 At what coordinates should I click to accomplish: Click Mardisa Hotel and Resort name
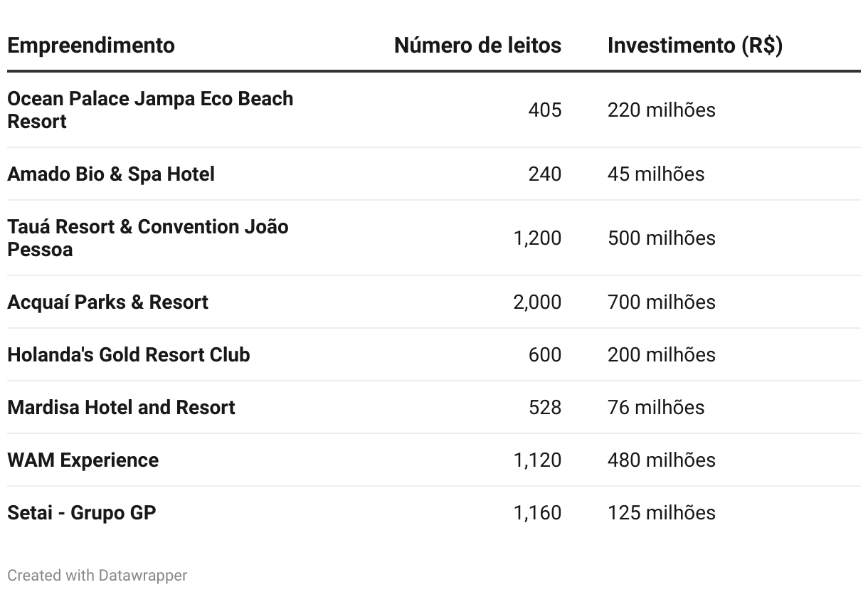pyautogui.click(x=121, y=407)
